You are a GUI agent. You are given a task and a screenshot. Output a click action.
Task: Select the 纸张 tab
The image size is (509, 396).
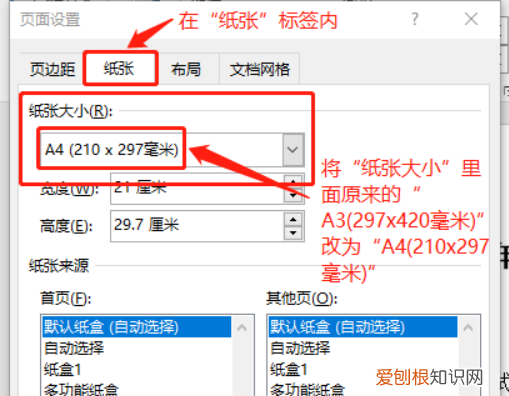point(119,69)
